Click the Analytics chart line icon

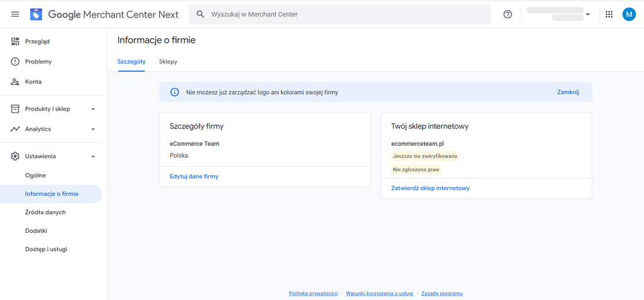click(15, 129)
